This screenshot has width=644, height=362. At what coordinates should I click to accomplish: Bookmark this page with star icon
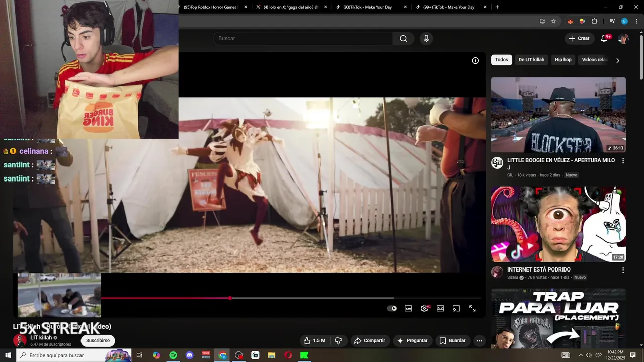553,21
